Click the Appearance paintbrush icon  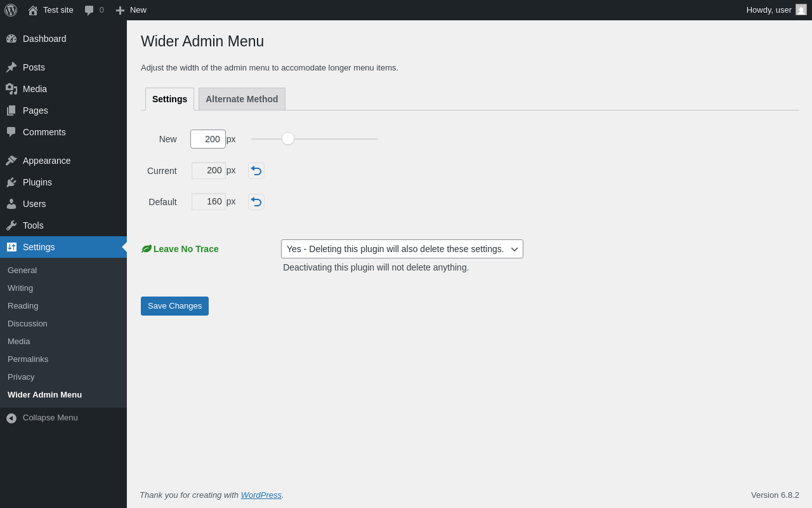(11, 161)
